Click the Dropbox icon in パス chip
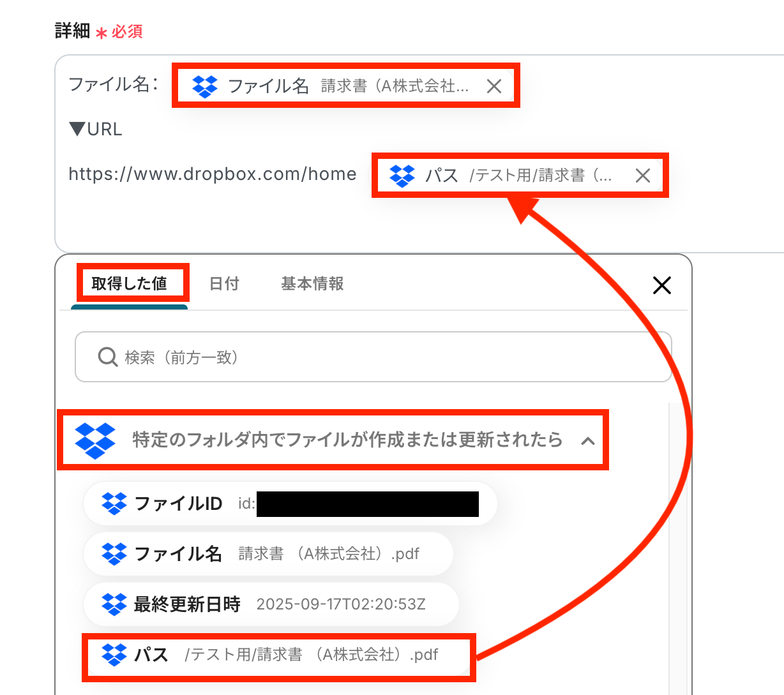 pyautogui.click(x=402, y=176)
